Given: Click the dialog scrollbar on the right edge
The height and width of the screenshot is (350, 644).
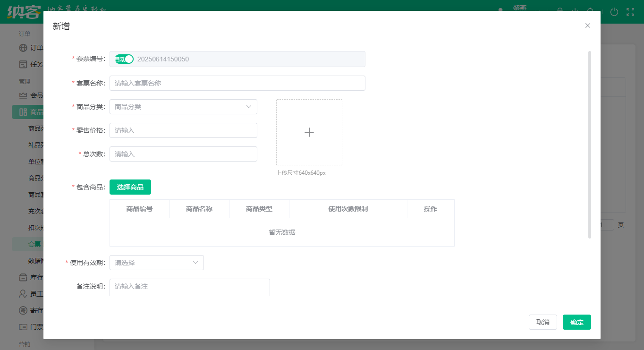Looking at the screenshot, I should tap(590, 142).
